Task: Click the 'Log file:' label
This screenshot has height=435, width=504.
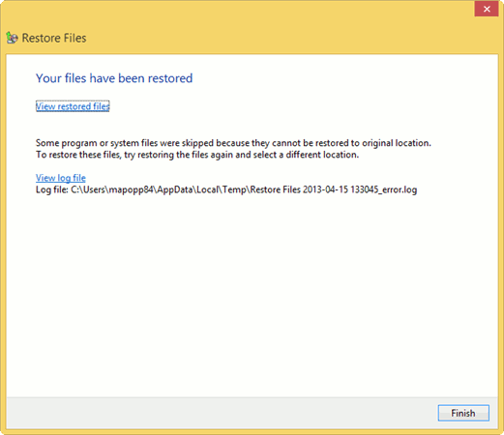Action: [51, 189]
